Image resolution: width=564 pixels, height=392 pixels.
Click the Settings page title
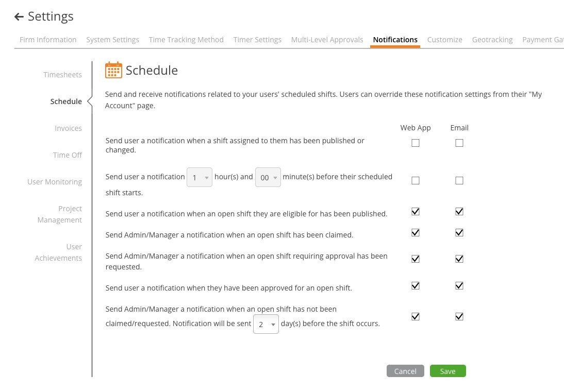(51, 16)
